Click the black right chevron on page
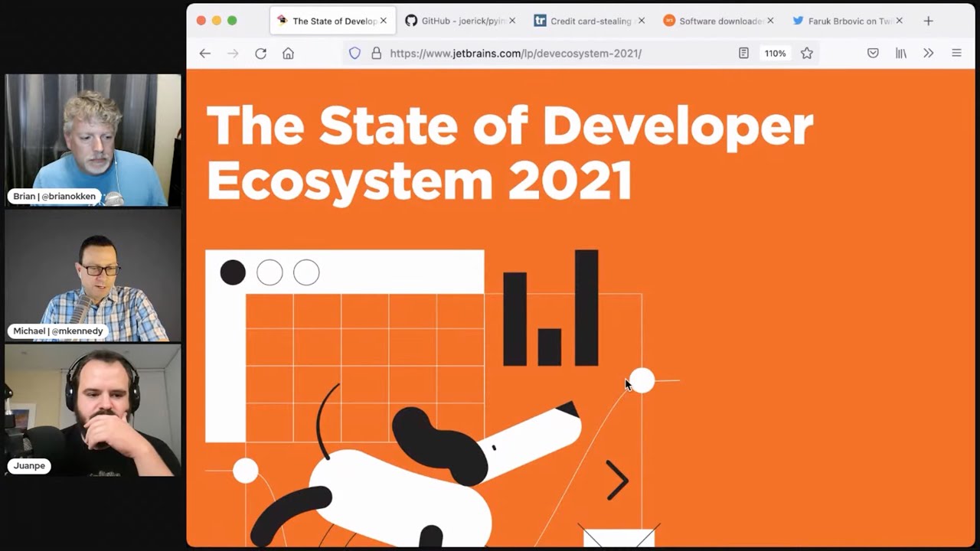 (x=617, y=480)
